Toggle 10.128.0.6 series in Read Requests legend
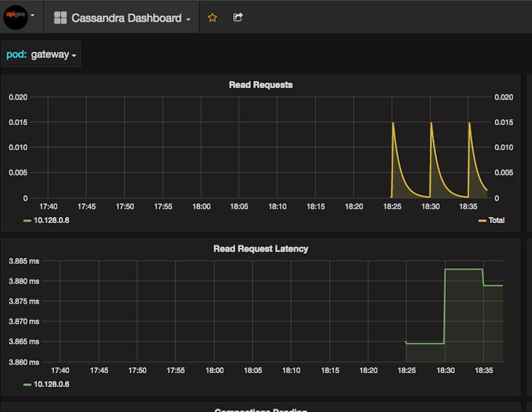Viewport: 532px width, 412px height. (51, 220)
